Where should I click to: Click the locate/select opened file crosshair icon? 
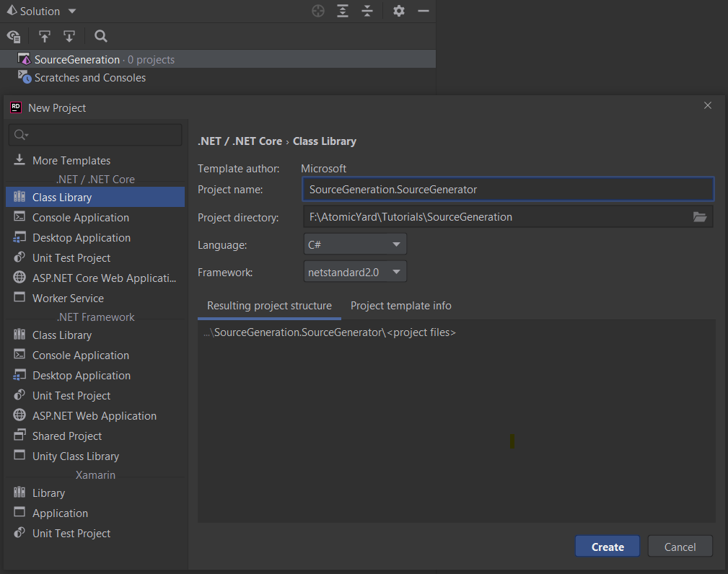pyautogui.click(x=318, y=11)
